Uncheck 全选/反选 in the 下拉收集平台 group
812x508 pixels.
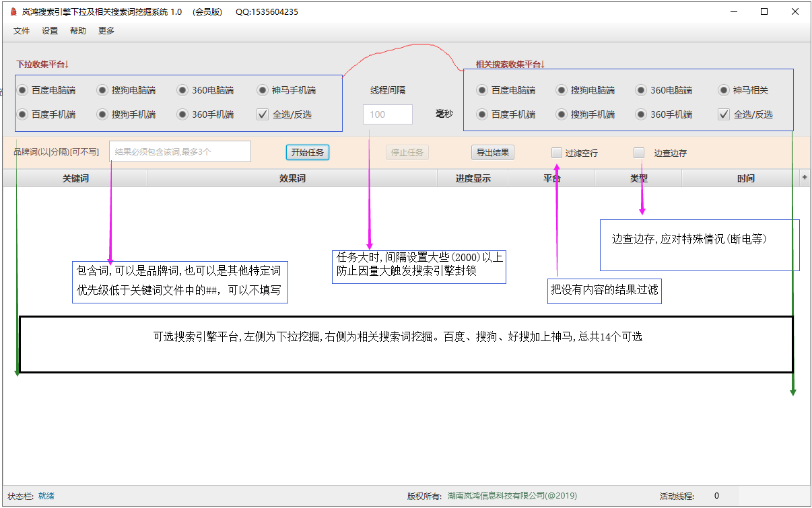click(263, 114)
